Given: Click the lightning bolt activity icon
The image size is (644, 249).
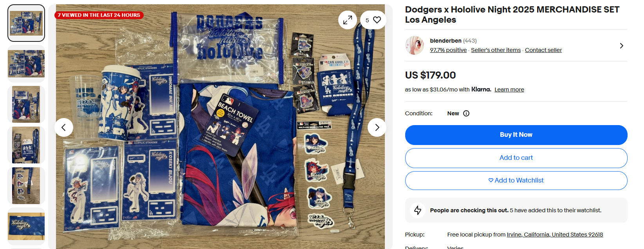Looking at the screenshot, I should point(418,210).
